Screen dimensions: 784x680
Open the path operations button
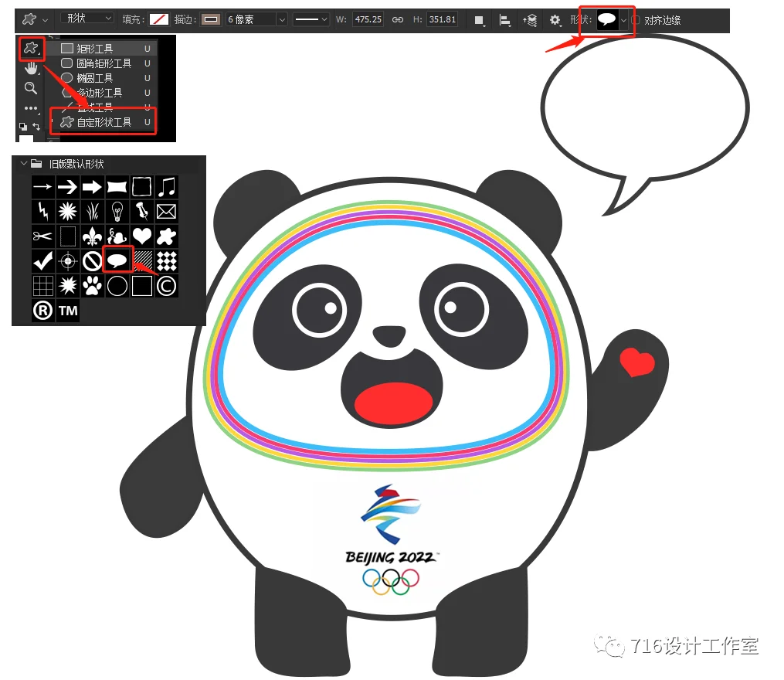pos(479,20)
